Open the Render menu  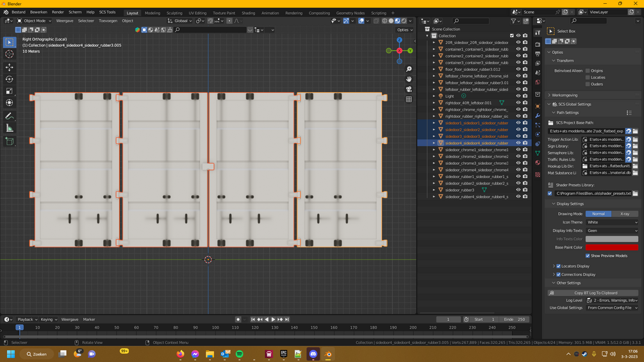(58, 12)
